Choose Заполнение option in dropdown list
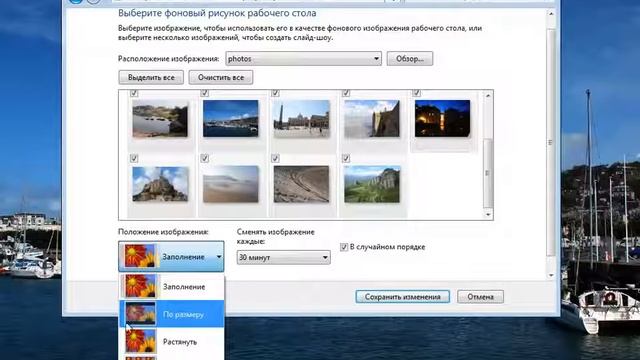The image size is (640, 360). (x=171, y=287)
